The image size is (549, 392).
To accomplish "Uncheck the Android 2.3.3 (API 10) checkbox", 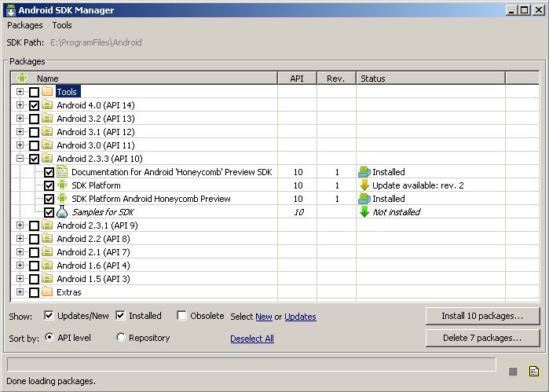I will pyautogui.click(x=34, y=159).
